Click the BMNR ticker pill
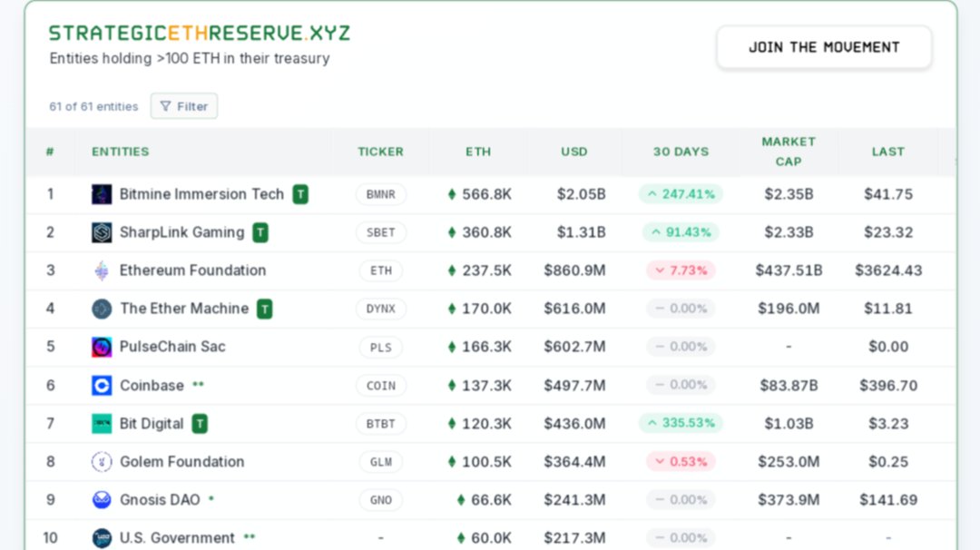Screen dimensions: 980x550 (380, 194)
